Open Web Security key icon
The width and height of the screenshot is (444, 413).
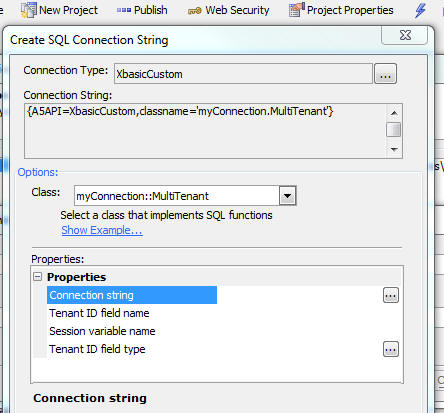(x=195, y=11)
